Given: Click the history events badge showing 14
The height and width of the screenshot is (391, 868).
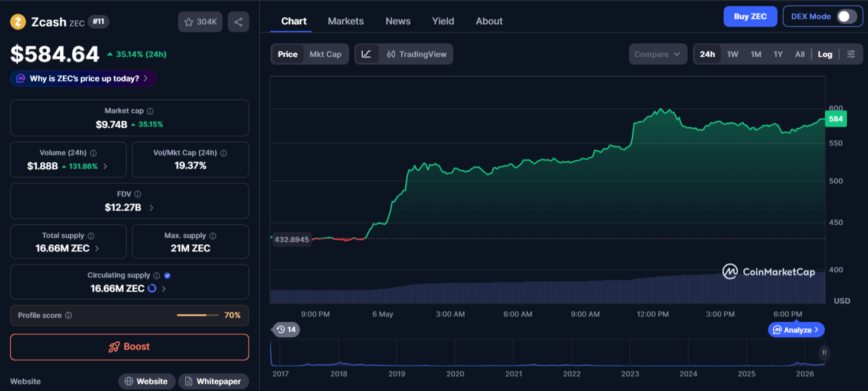Looking at the screenshot, I should click(286, 329).
